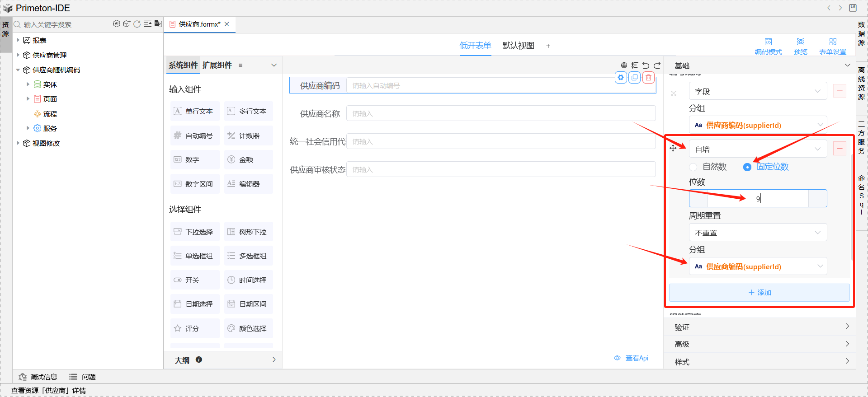Expand the 供应商管理 tree node
868x397 pixels.
tap(18, 55)
